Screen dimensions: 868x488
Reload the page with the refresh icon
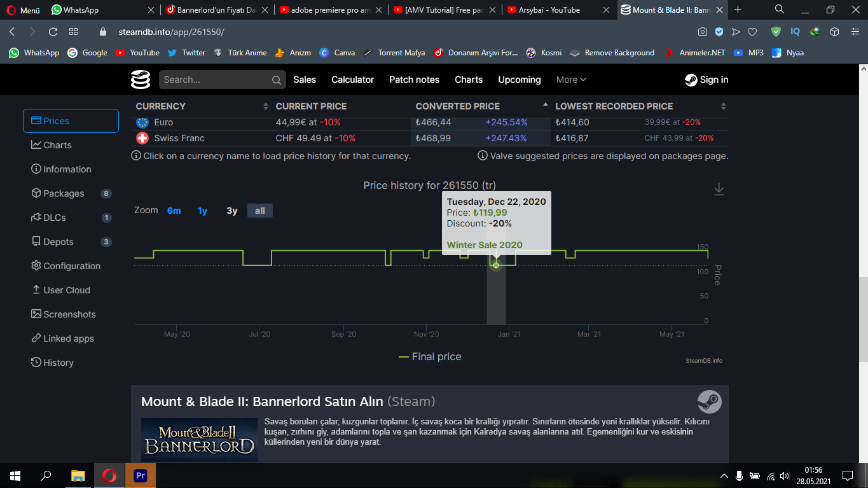tap(53, 32)
